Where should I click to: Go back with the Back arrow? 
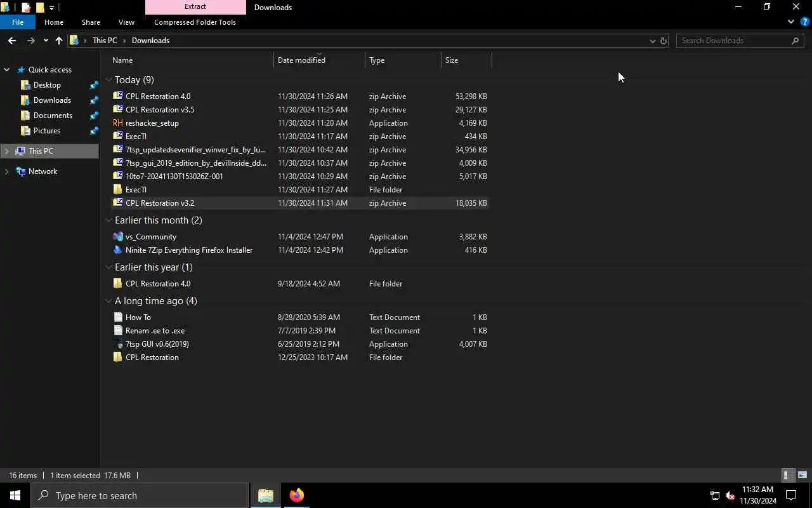click(12, 40)
